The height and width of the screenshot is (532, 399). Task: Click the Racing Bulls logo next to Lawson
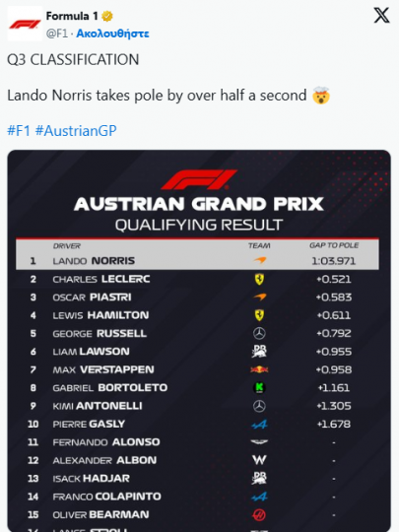click(x=259, y=352)
